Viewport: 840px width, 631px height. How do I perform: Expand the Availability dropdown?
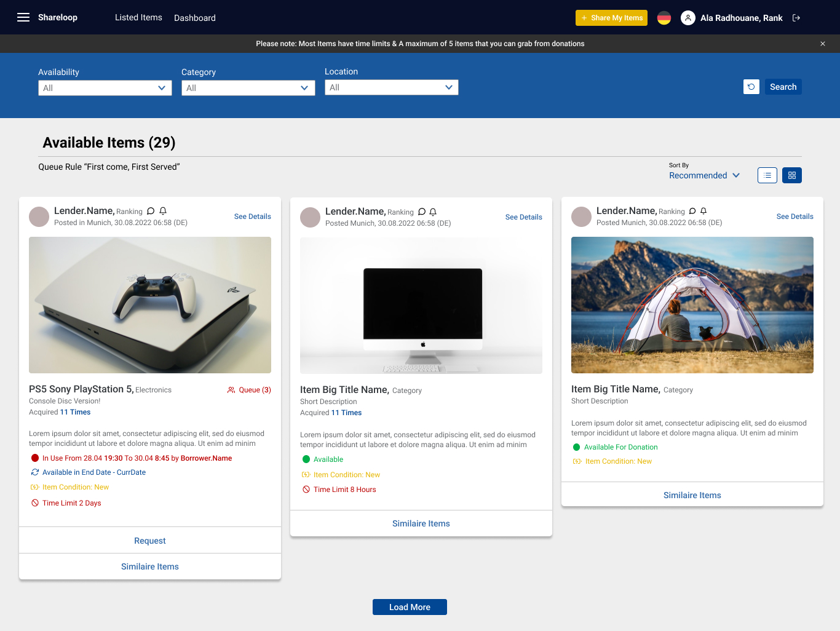coord(105,88)
